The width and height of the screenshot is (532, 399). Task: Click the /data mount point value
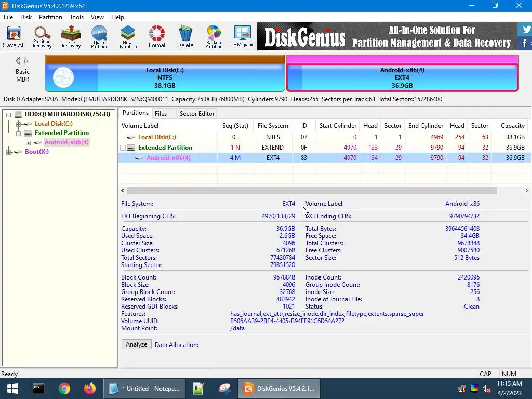(x=237, y=328)
